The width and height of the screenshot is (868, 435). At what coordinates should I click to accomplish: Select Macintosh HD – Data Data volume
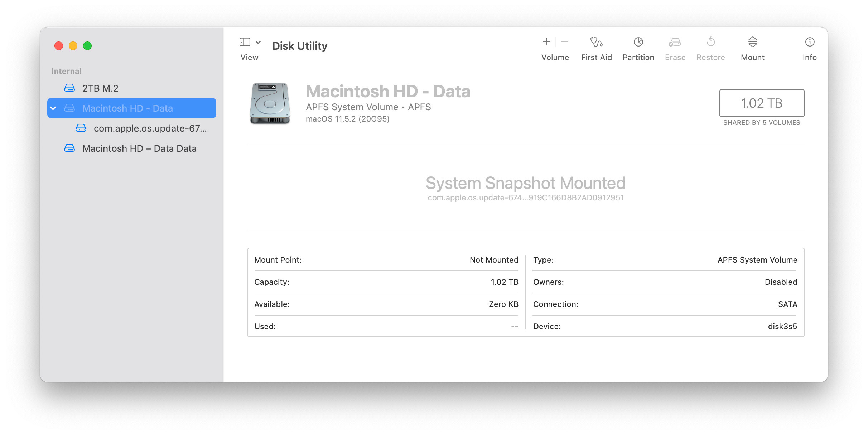139,148
